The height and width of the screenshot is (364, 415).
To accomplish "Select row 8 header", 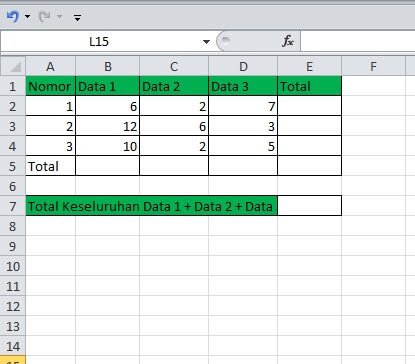I will (x=13, y=226).
